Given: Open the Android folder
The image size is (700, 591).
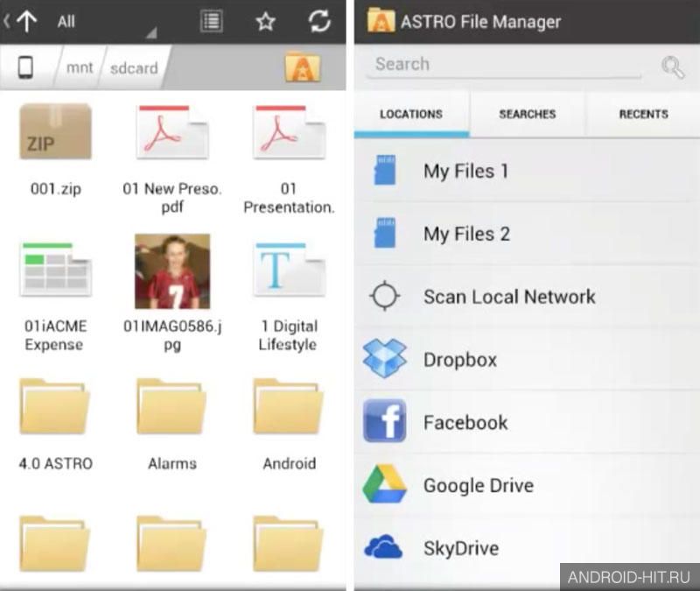Looking at the screenshot, I should [x=289, y=406].
